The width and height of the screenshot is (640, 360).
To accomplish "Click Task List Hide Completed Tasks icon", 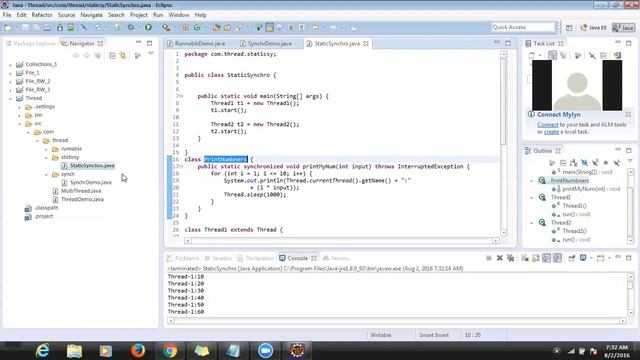I will click(x=593, y=56).
